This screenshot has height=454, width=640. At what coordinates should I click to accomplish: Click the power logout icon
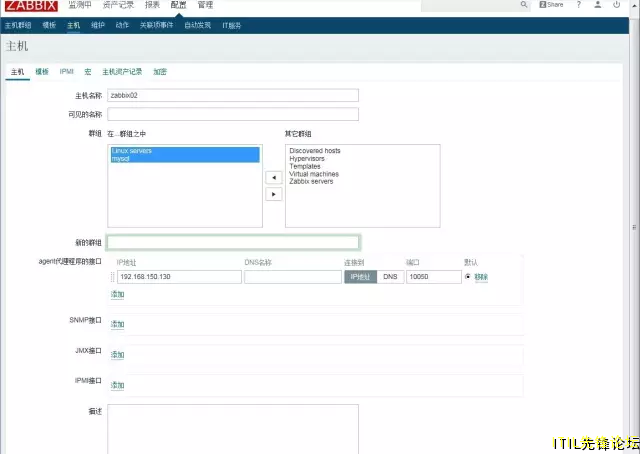[616, 4]
